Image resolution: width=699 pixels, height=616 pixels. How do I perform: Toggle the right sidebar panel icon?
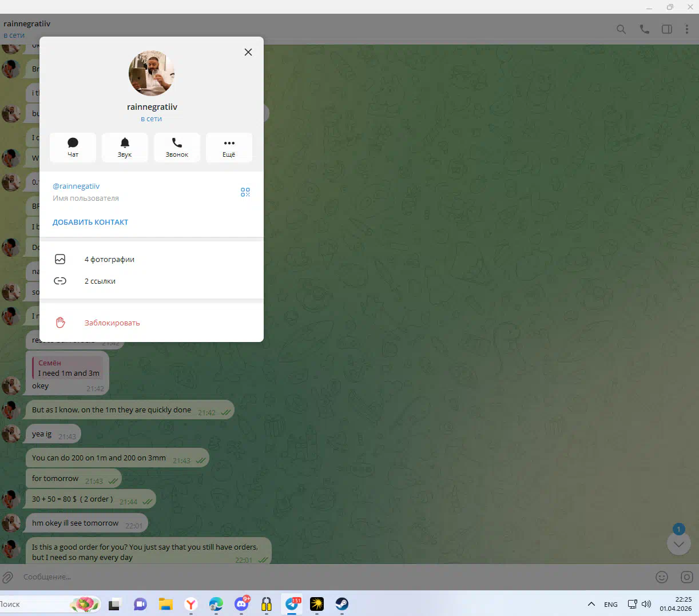[667, 29]
